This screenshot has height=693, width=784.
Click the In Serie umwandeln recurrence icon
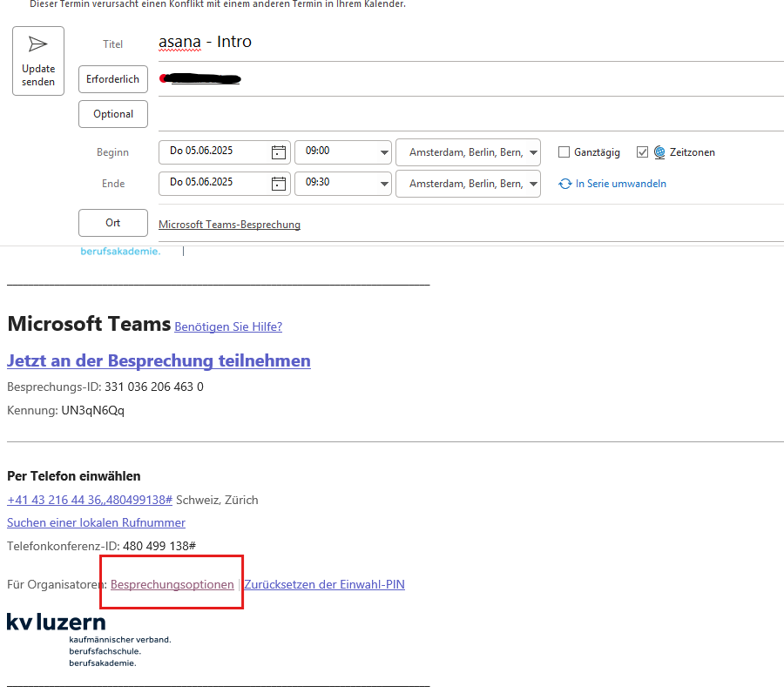click(x=565, y=184)
